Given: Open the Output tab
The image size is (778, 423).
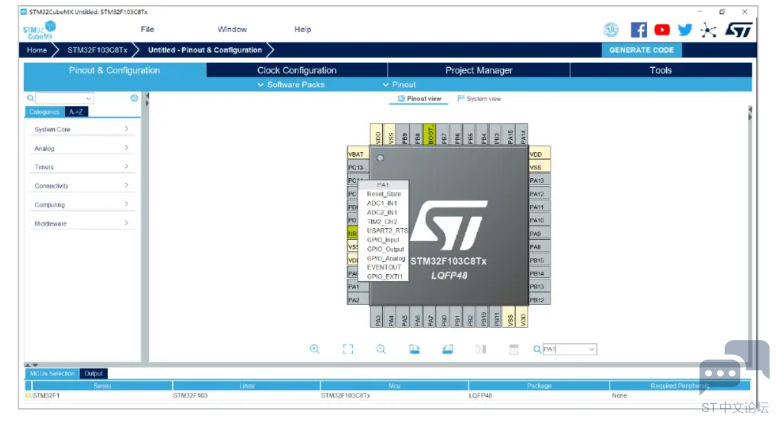Looking at the screenshot, I should [93, 373].
